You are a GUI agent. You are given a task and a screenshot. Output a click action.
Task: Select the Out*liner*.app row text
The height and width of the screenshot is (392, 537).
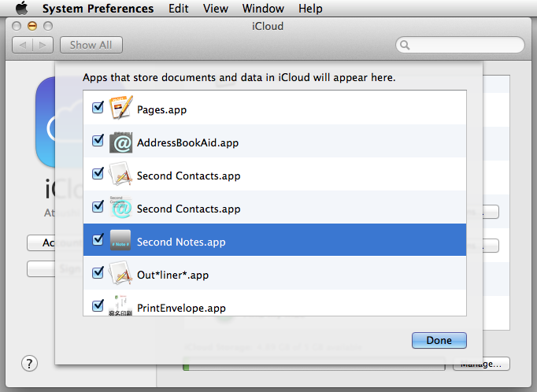tap(172, 275)
